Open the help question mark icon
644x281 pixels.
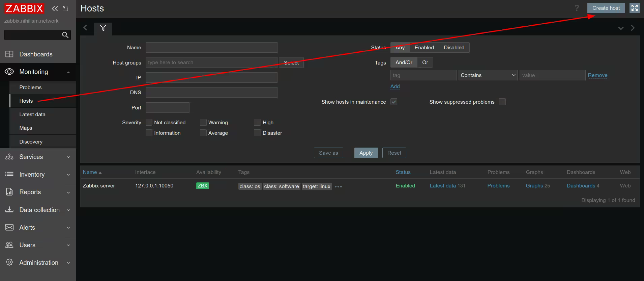click(577, 8)
